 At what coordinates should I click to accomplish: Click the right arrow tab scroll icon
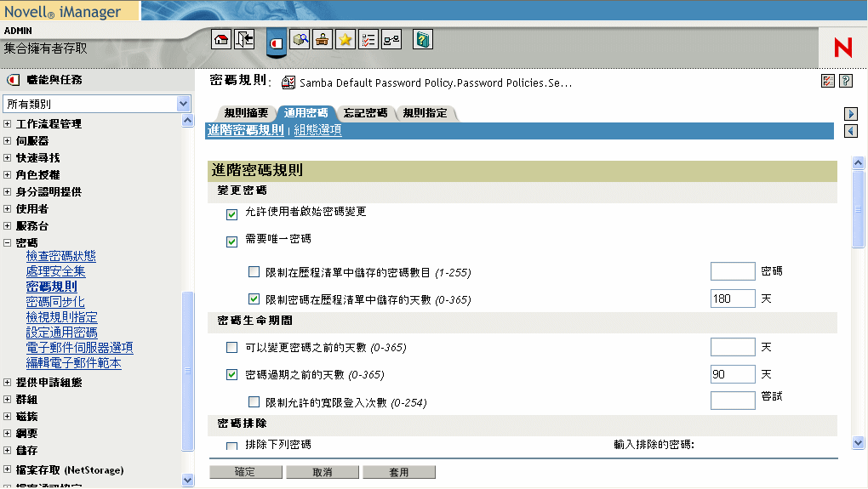point(851,114)
